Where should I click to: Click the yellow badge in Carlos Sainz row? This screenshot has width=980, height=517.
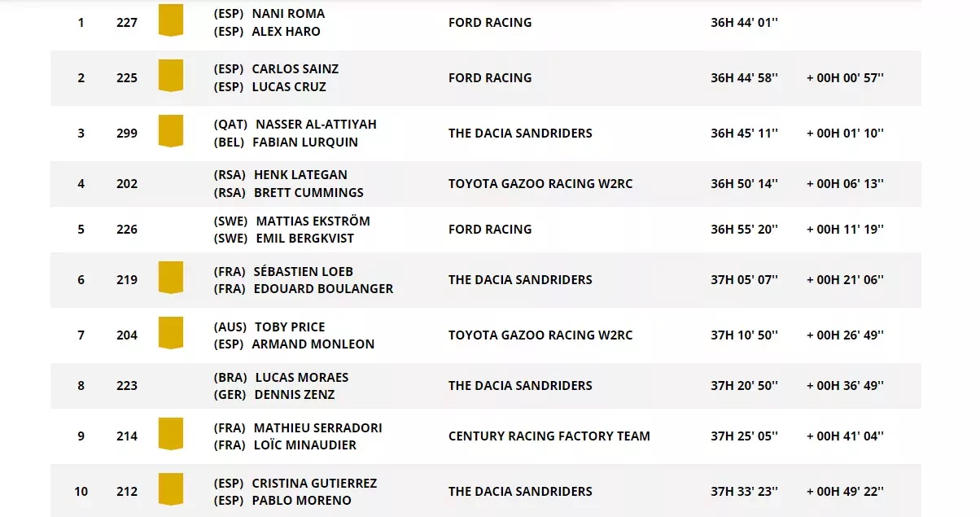pyautogui.click(x=170, y=76)
